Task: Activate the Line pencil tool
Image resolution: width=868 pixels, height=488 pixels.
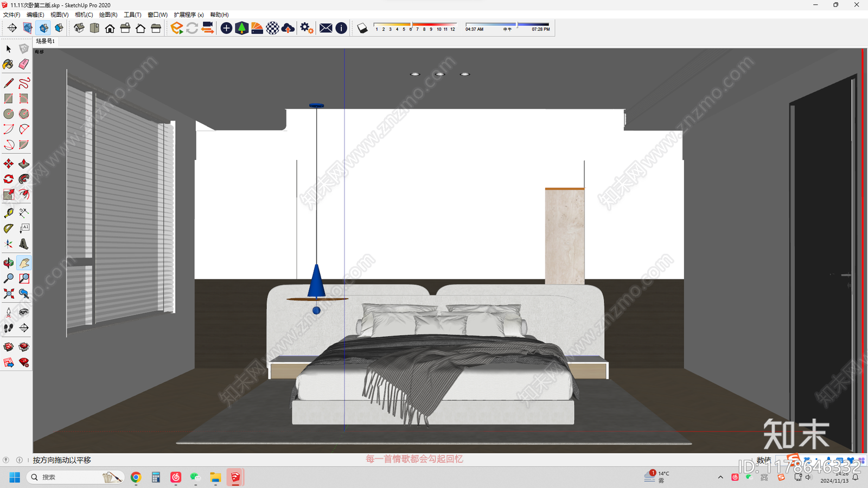Action: [x=9, y=83]
